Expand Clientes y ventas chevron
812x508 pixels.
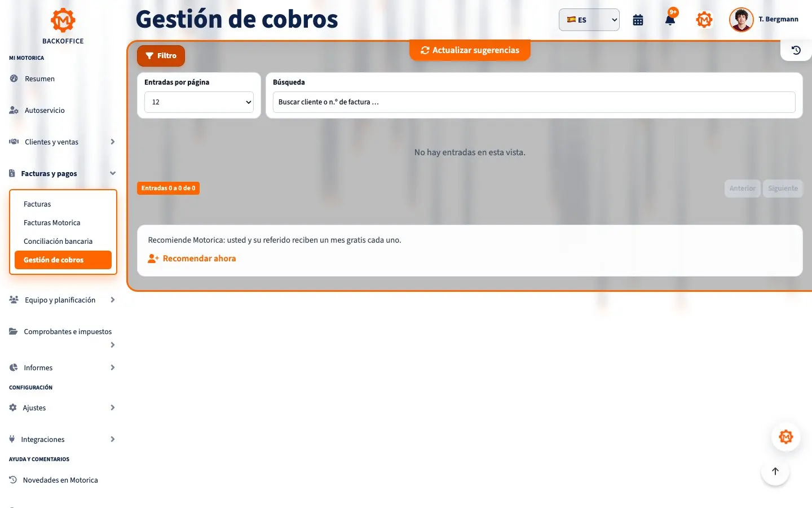click(113, 142)
